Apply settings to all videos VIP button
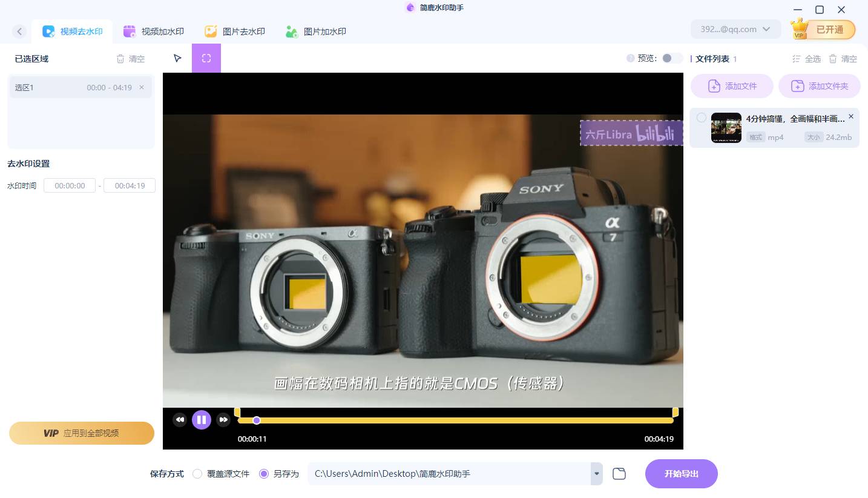868x498 pixels. (x=82, y=433)
